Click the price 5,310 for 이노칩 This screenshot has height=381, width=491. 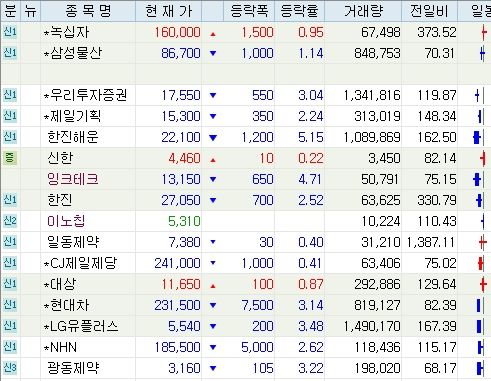[x=184, y=221]
